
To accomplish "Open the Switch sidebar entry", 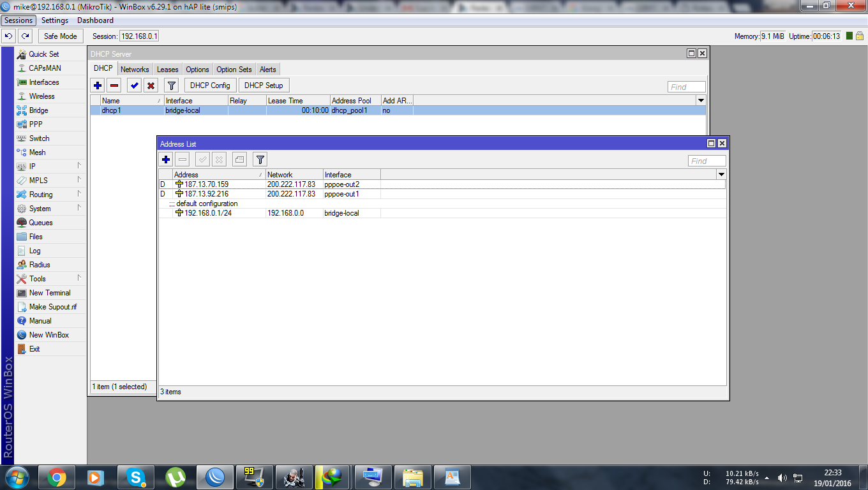I will click(x=39, y=138).
